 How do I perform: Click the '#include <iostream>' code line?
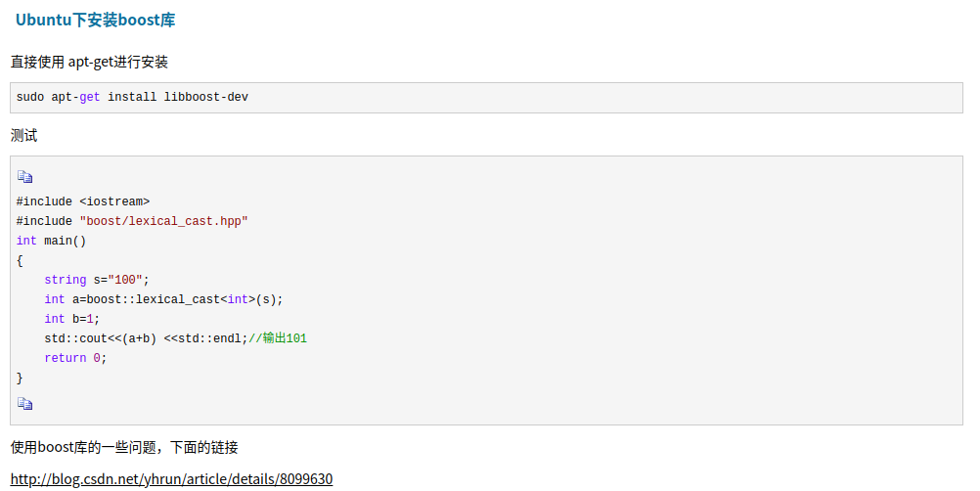coord(83,201)
